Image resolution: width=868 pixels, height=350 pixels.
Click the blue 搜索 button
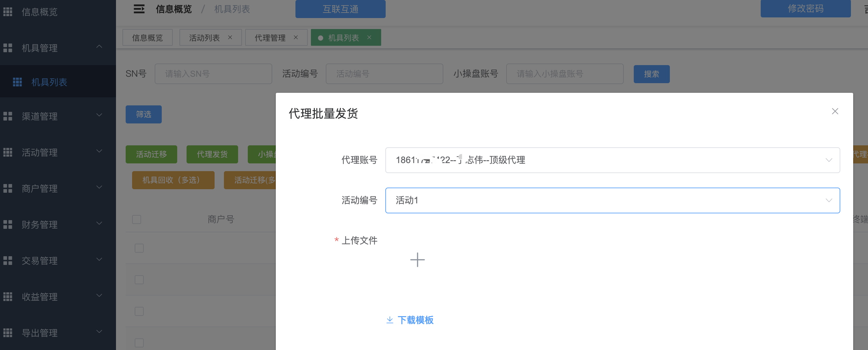(651, 74)
